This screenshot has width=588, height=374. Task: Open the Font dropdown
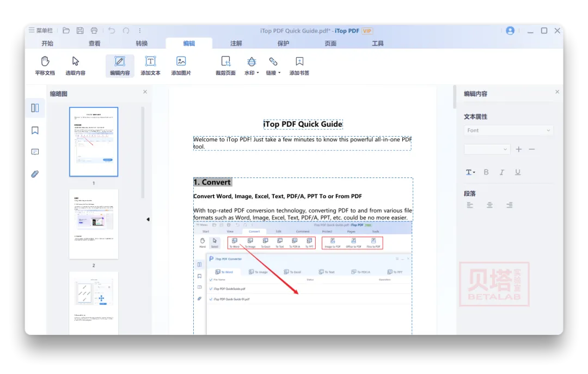click(509, 131)
